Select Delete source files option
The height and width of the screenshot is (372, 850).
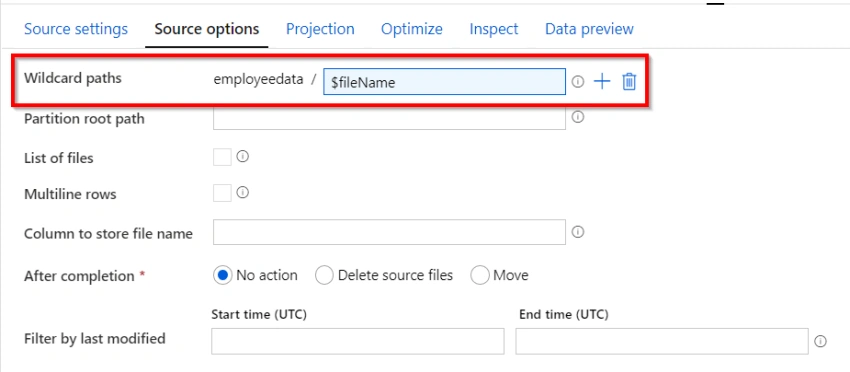(x=324, y=275)
